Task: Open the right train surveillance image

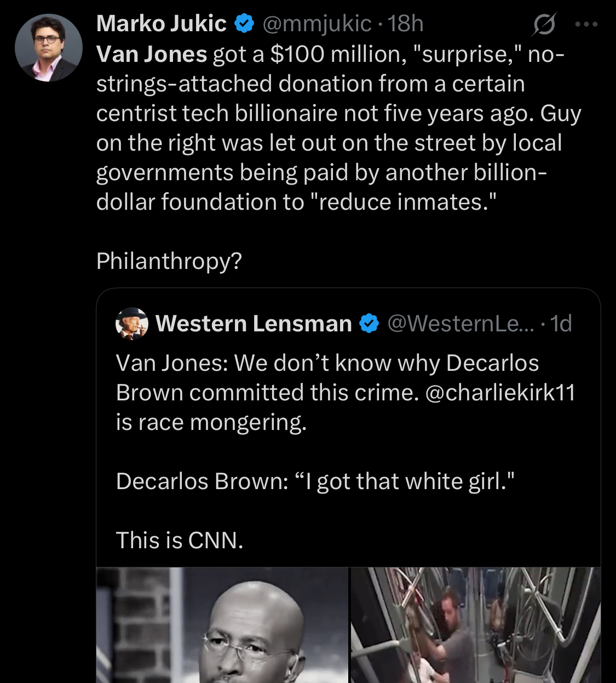Action: 475,625
